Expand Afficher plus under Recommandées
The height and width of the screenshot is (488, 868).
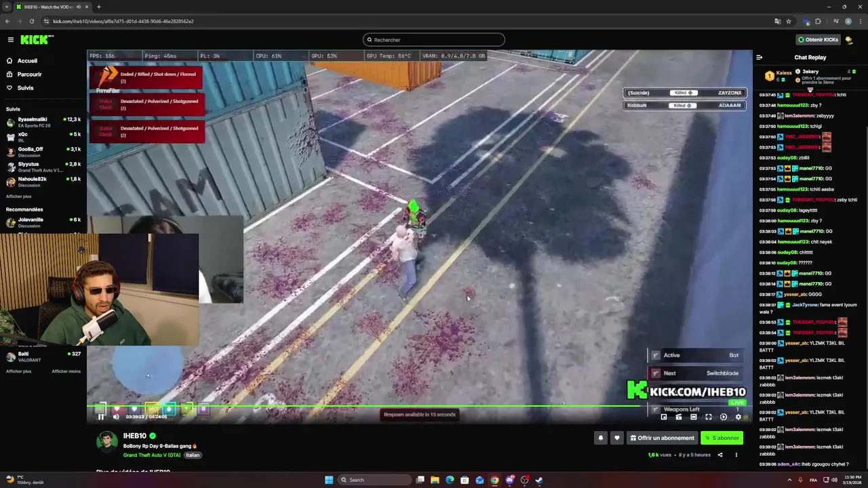(x=18, y=371)
